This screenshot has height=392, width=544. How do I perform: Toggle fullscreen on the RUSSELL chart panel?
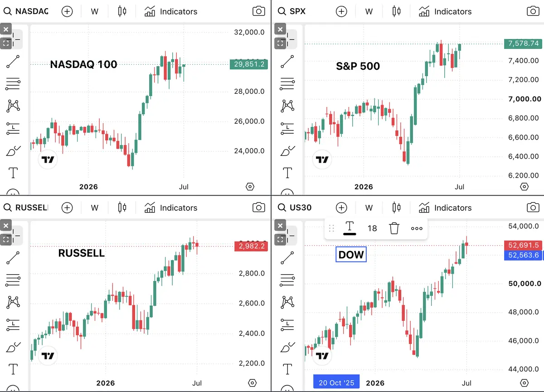click(5, 239)
